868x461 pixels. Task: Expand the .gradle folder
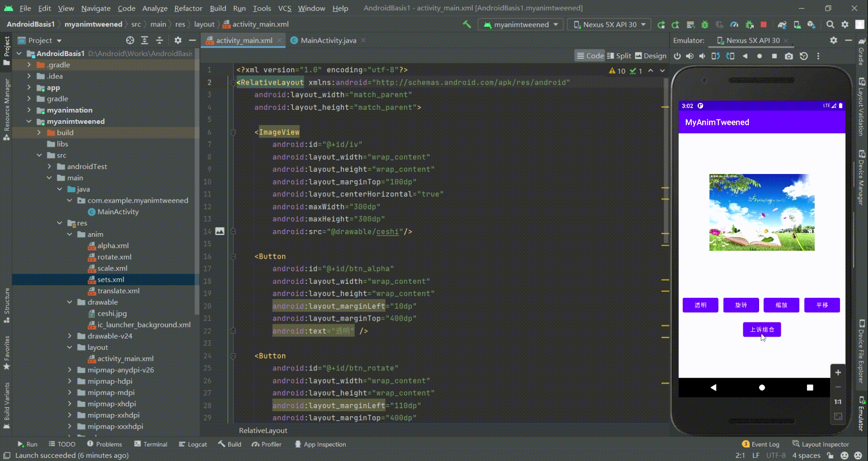point(29,65)
